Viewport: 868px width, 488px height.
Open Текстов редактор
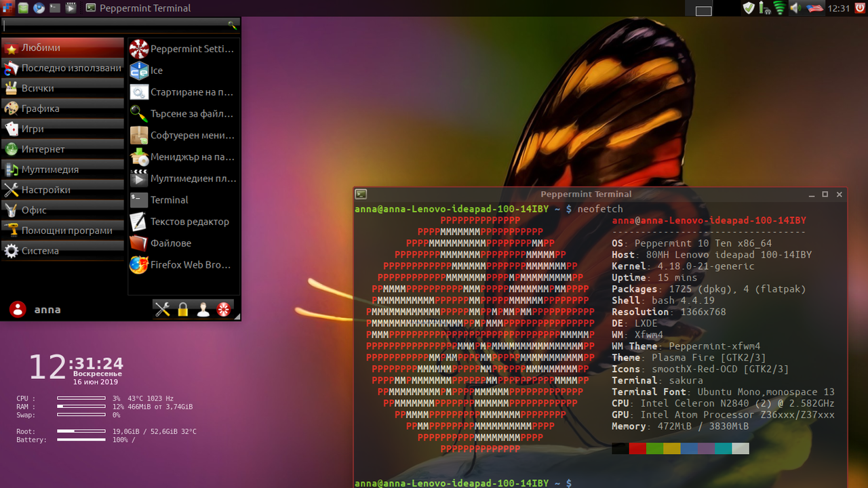(x=183, y=222)
